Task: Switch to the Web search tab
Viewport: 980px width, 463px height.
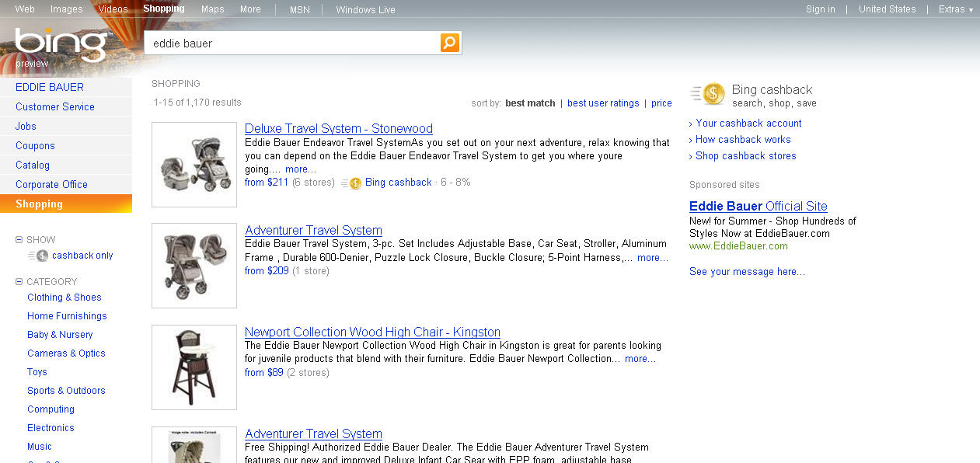Action: 25,9
